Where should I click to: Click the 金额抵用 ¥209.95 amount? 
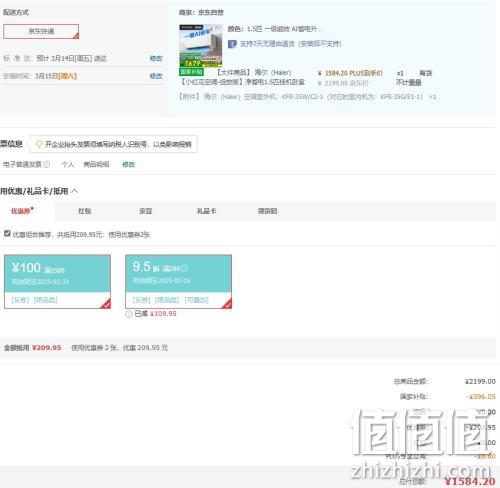[47, 348]
